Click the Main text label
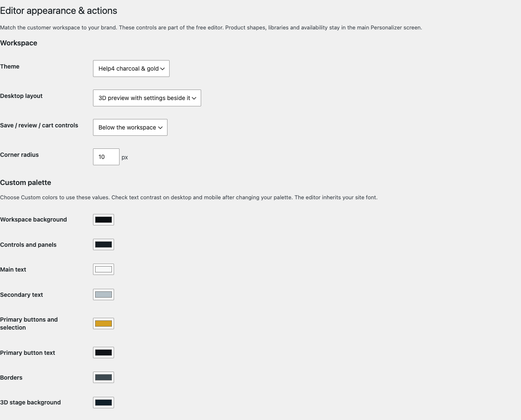The image size is (521, 420). pos(13,269)
